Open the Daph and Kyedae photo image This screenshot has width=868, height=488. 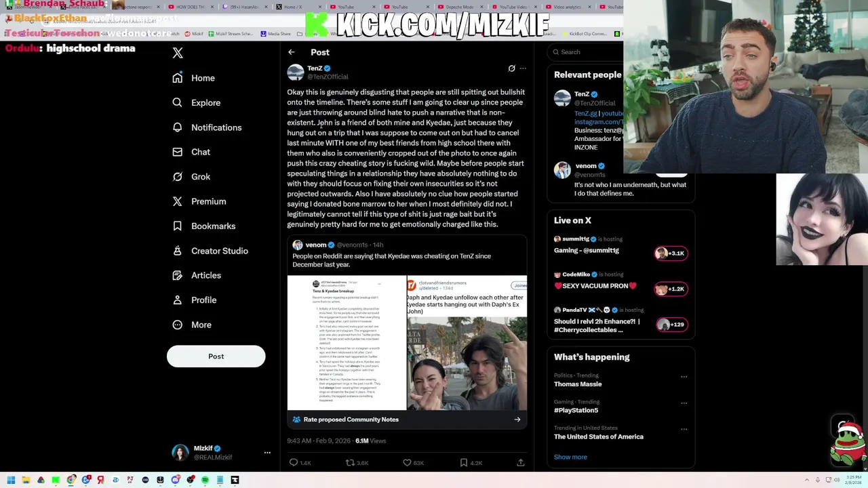(467, 343)
